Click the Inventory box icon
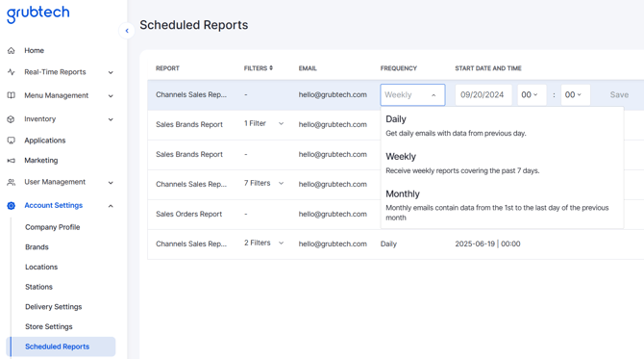 12,119
